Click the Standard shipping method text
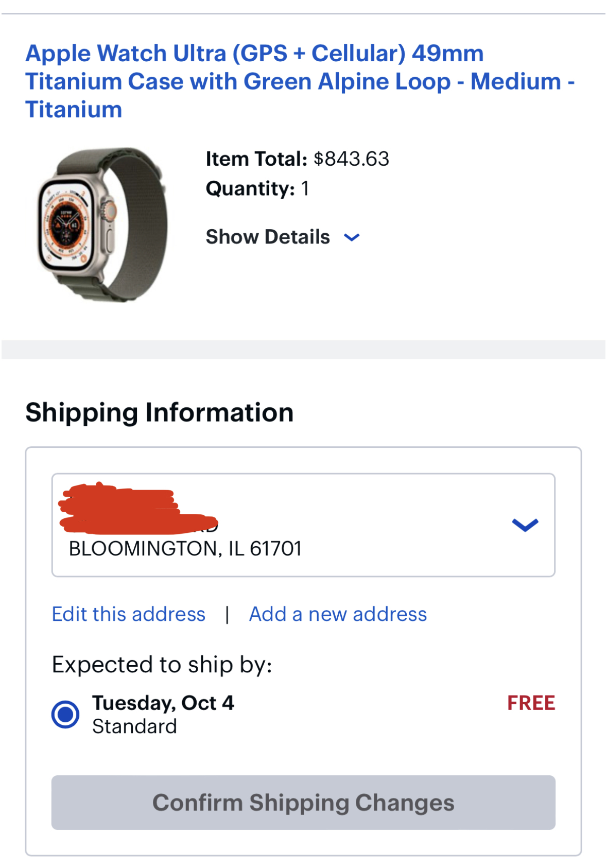Viewport: 607px width, 868px height. [x=134, y=726]
